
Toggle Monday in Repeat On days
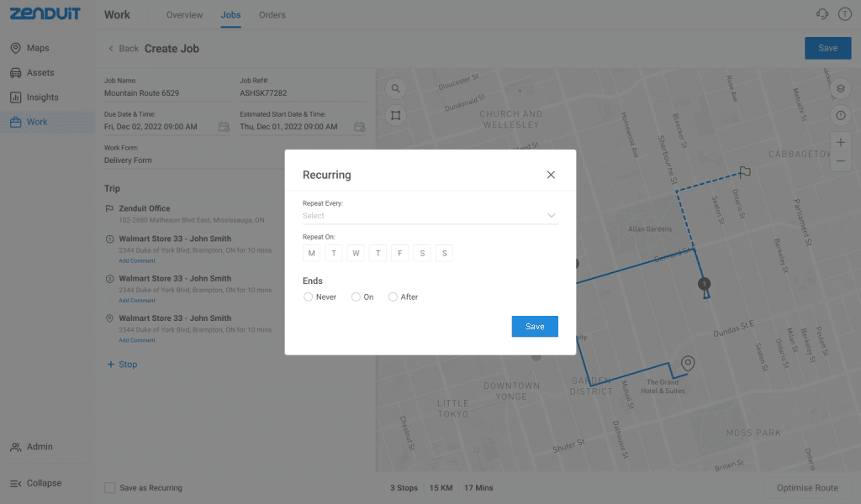click(x=312, y=253)
